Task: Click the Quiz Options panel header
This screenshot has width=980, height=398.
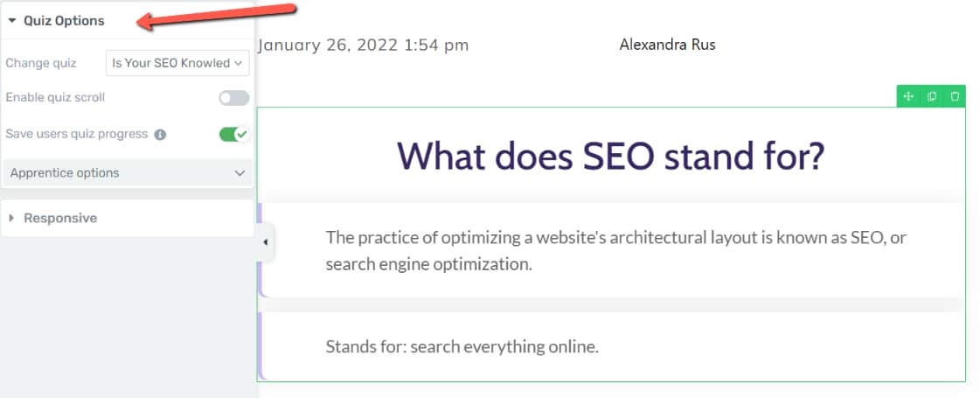Action: pos(128,21)
